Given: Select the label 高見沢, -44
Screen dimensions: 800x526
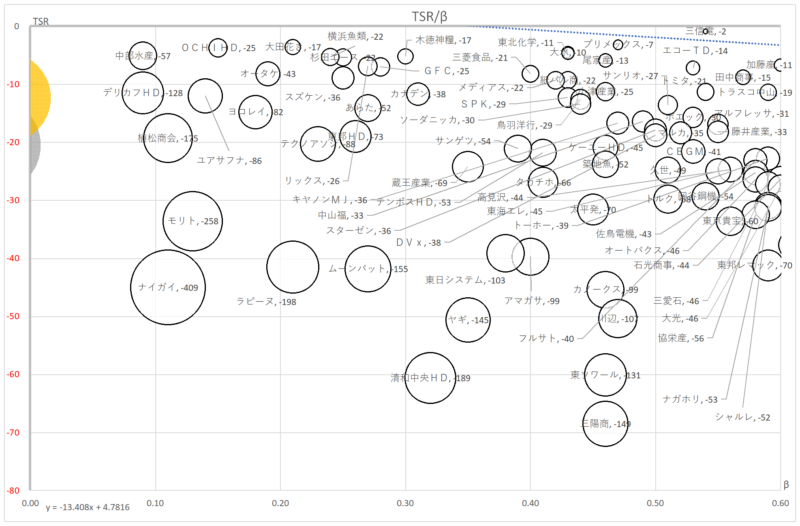Looking at the screenshot, I should pyautogui.click(x=501, y=197).
